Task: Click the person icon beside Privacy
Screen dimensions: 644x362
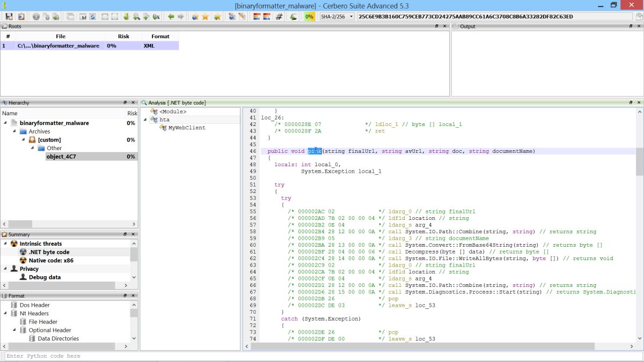Action: point(14,269)
